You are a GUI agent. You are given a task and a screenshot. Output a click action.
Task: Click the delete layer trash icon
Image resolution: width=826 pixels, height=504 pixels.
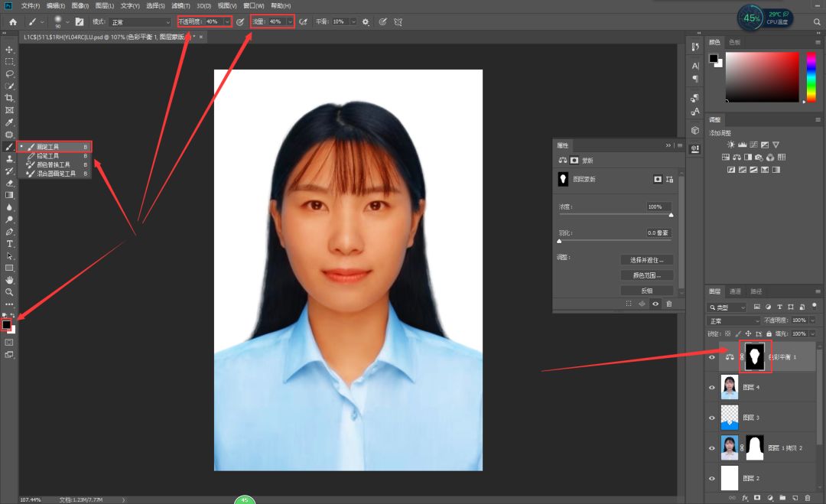click(808, 498)
